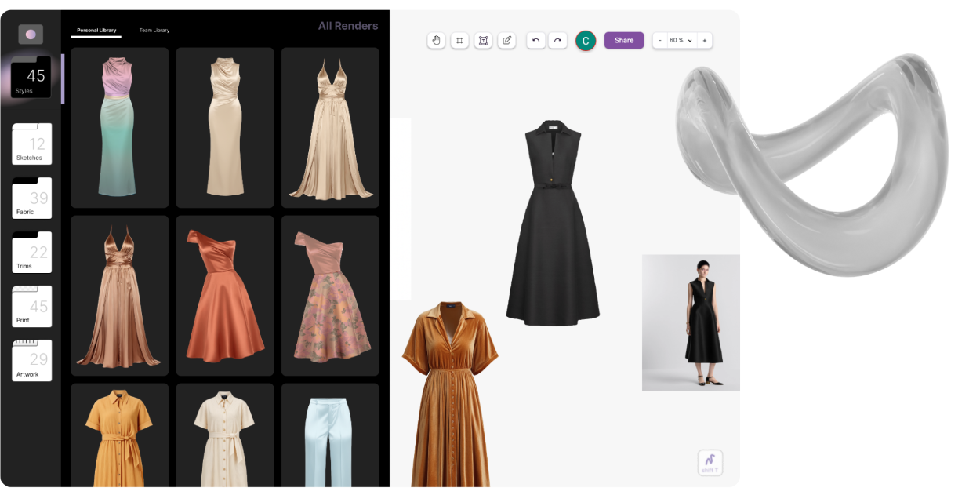The image size is (980, 495).
Task: Zoom out with the minus button
Action: 660,40
